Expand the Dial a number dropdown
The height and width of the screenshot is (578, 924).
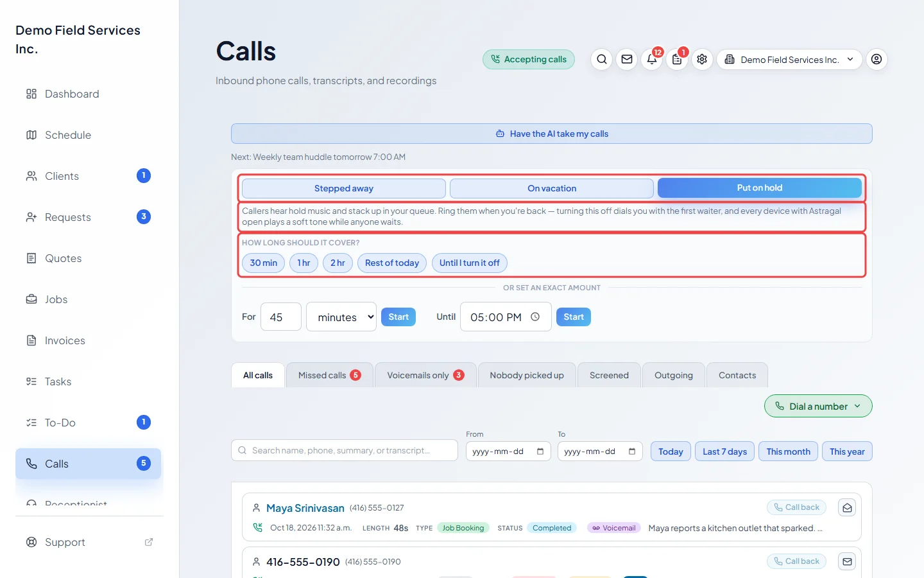(818, 406)
